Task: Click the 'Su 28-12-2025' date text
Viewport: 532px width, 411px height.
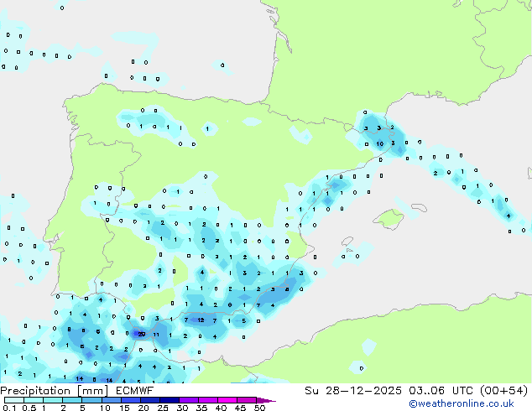Action: click(x=353, y=391)
